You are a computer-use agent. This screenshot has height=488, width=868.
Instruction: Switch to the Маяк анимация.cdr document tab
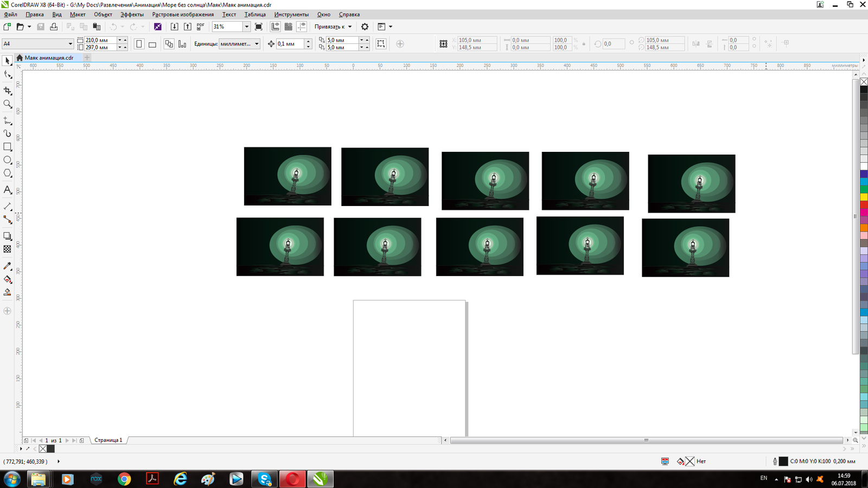49,57
